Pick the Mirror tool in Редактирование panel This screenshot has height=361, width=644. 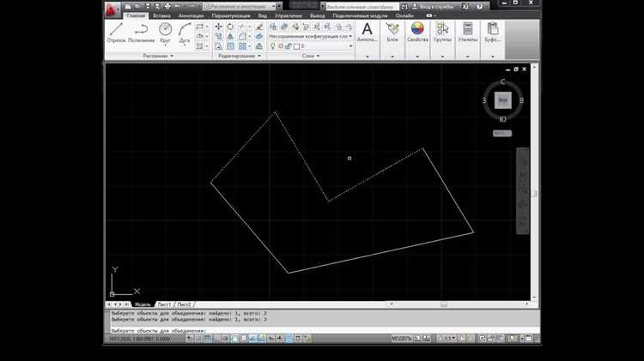pyautogui.click(x=230, y=37)
